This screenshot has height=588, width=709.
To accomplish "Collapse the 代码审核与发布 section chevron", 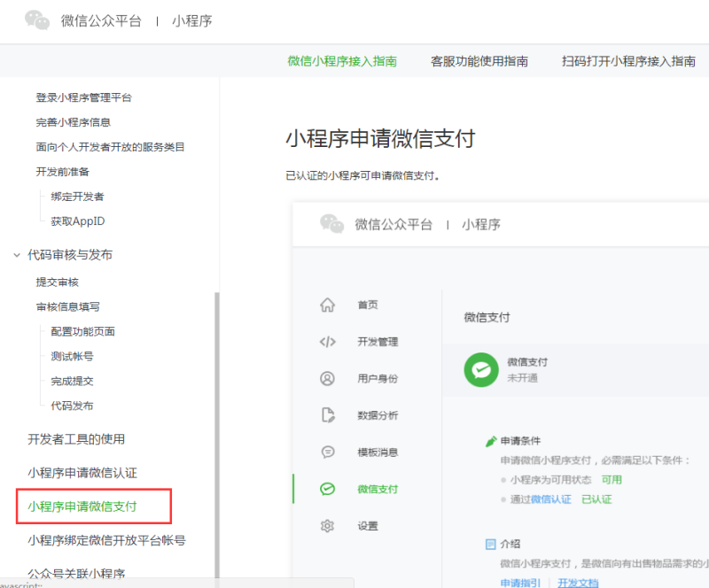I will [16, 255].
